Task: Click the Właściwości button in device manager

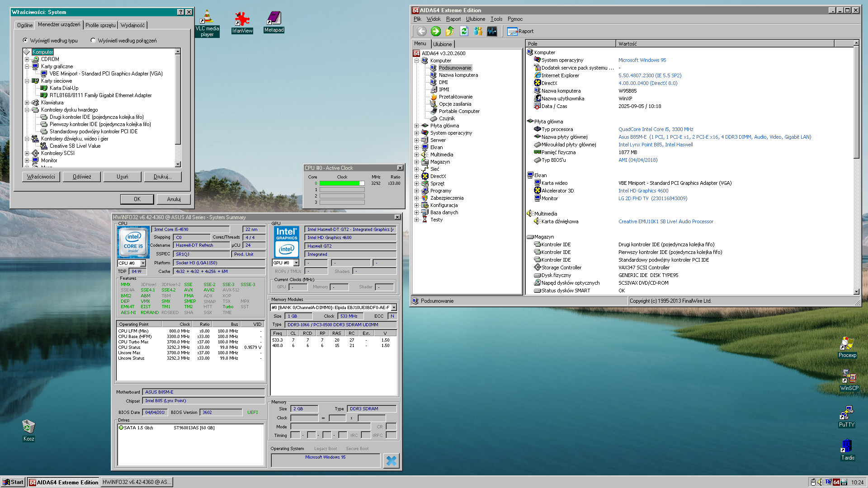Action: click(x=41, y=177)
